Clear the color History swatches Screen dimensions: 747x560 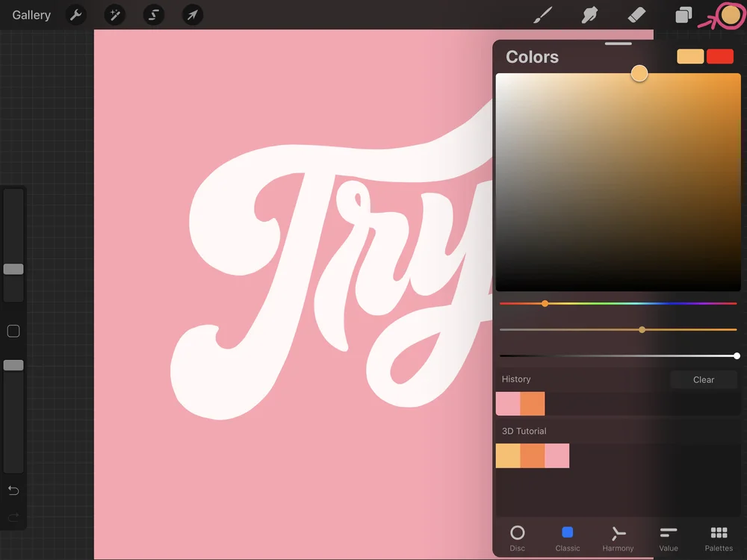(703, 379)
